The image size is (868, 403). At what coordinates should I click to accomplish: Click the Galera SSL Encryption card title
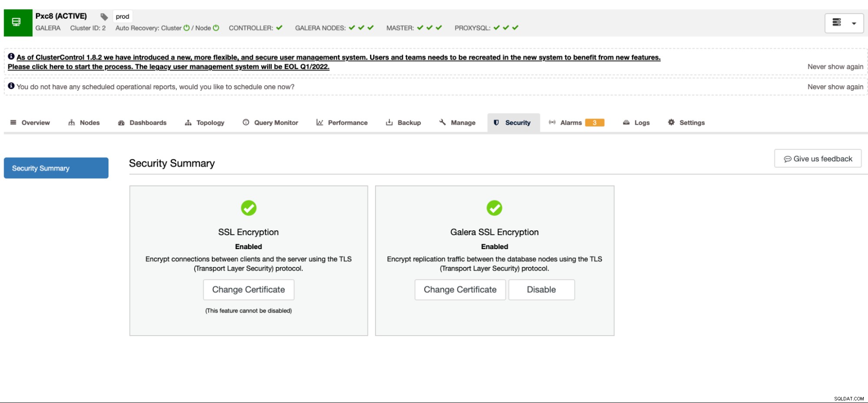[x=495, y=232]
